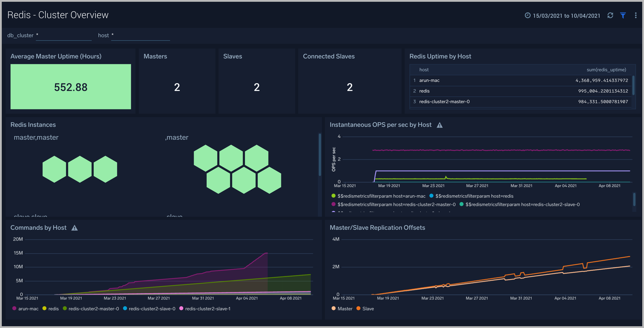Open the host filter dropdown
644x328 pixels.
point(140,35)
